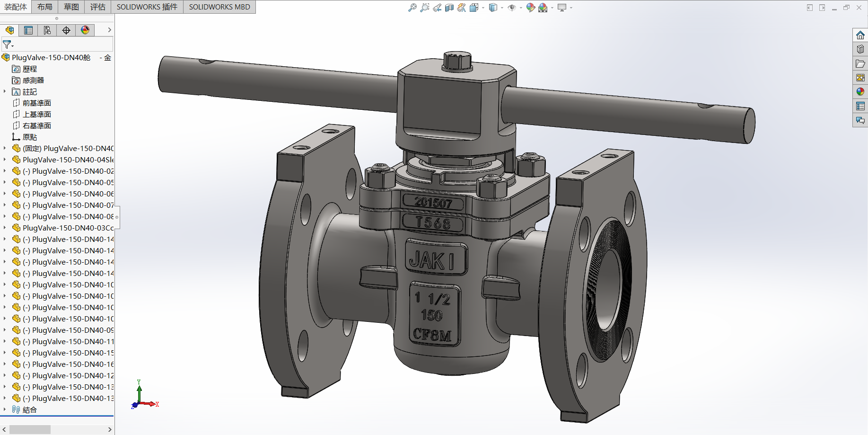The width and height of the screenshot is (868, 435).
Task: Open the Custom Properties task pane icon
Action: [860, 106]
